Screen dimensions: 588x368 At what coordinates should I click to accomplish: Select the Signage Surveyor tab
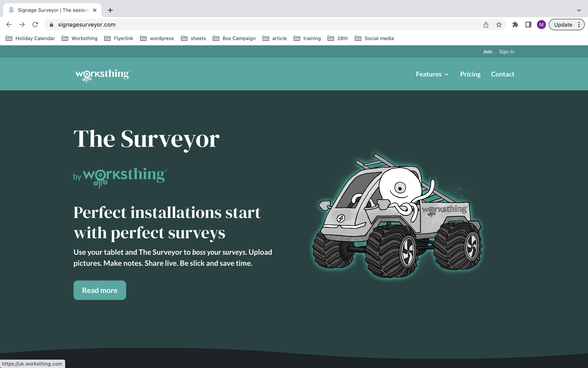point(52,10)
